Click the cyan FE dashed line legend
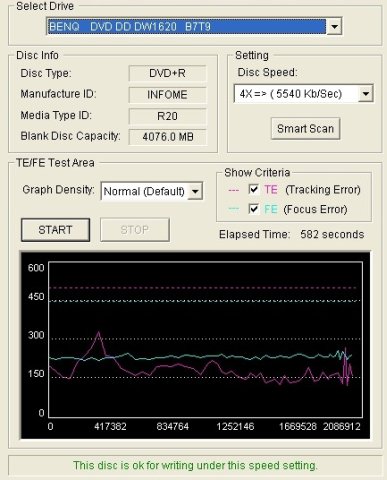This screenshot has height=480, width=387. (x=234, y=209)
